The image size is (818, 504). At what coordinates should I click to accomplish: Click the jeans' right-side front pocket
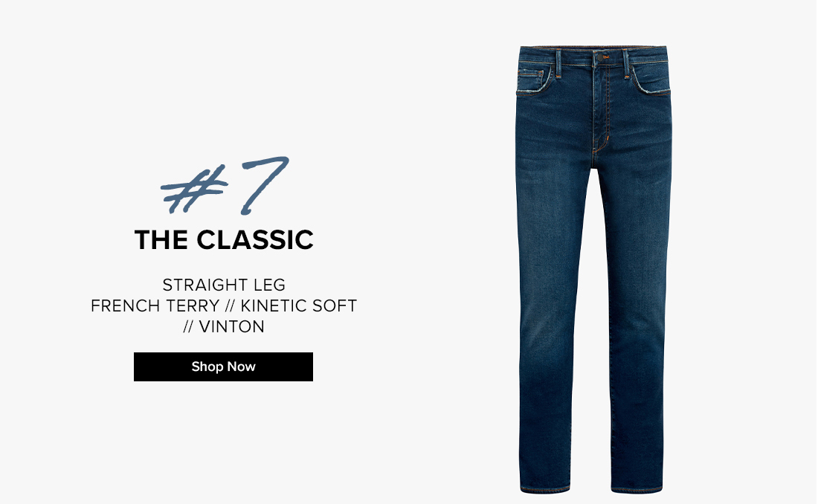[651, 80]
